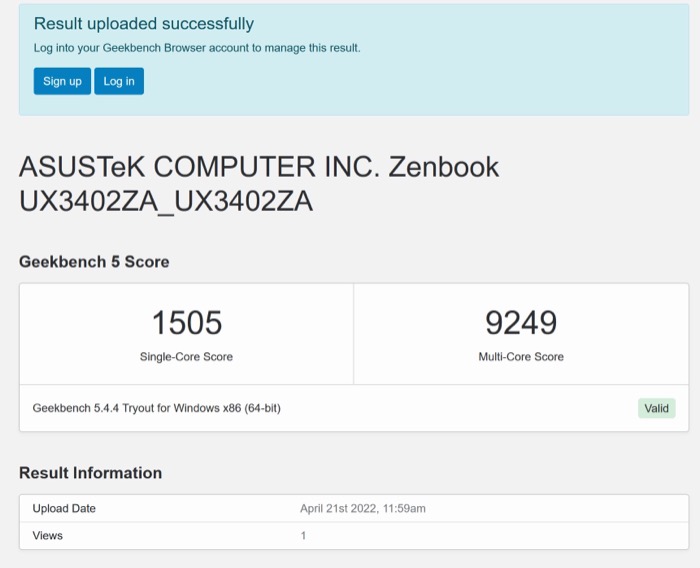Select the Geekbench 5 Score heading
The height and width of the screenshot is (568, 700).
point(94,262)
